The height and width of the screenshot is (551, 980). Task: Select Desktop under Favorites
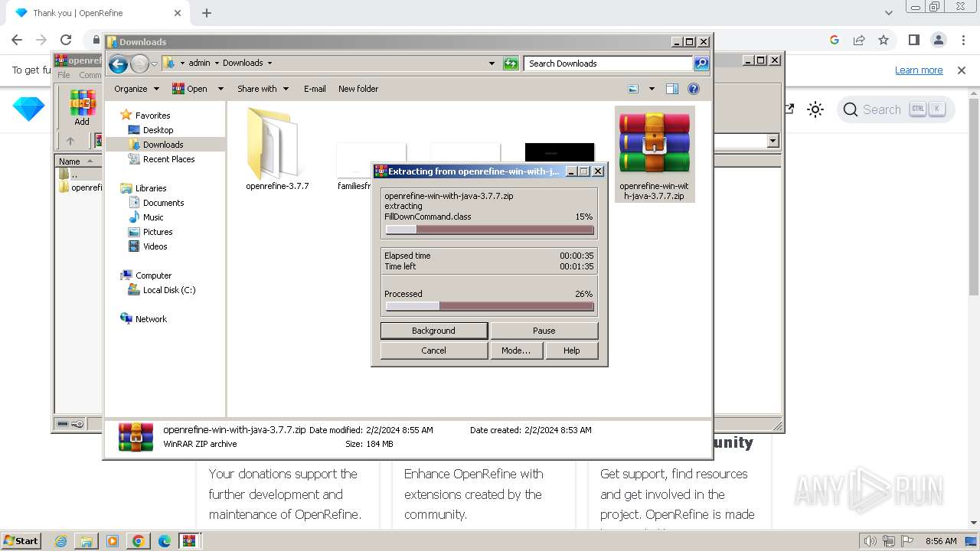coord(158,130)
